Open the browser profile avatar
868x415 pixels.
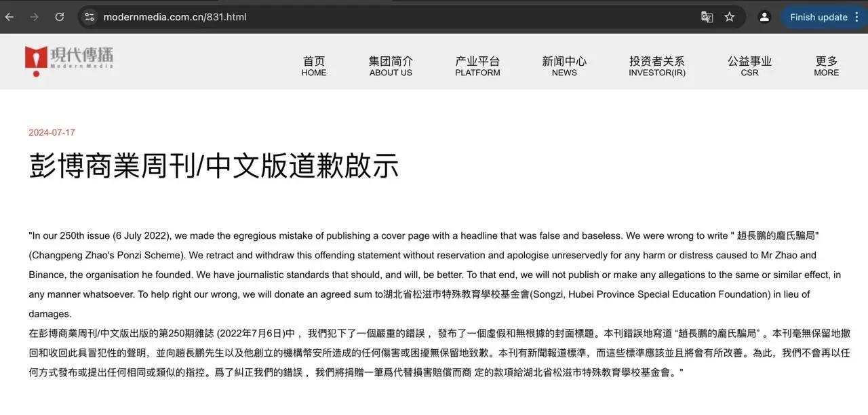coord(764,17)
